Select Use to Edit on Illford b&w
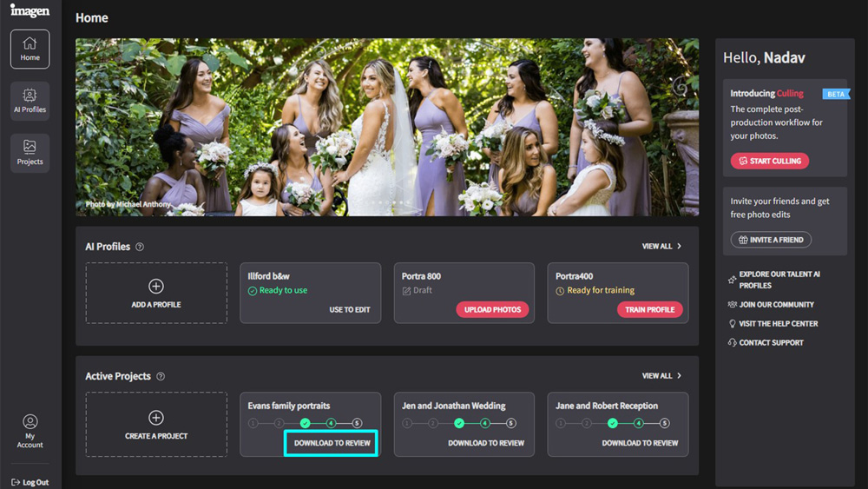The width and height of the screenshot is (868, 489). [x=349, y=309]
